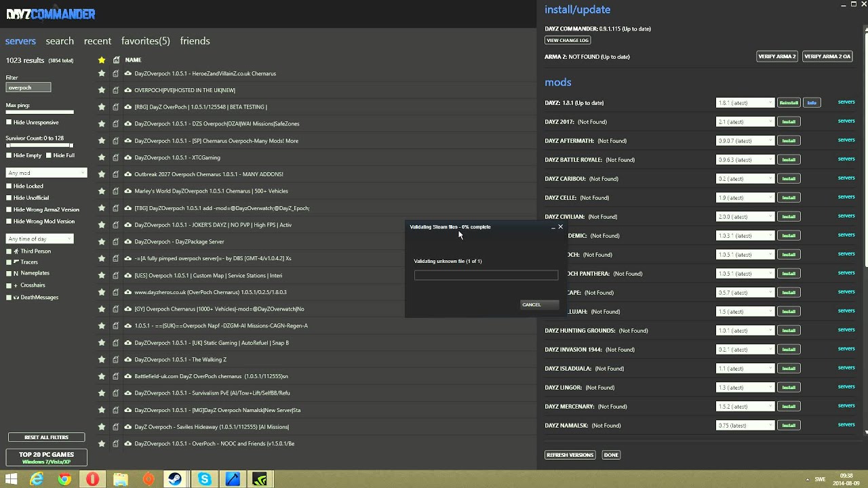Open the Nvidia app in the taskbar
This screenshot has height=488, width=868.
point(260,479)
